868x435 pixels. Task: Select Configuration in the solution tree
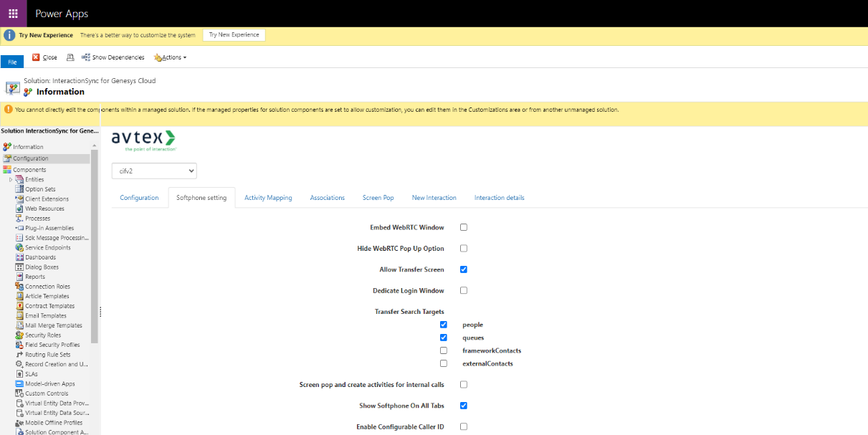pyautogui.click(x=46, y=158)
